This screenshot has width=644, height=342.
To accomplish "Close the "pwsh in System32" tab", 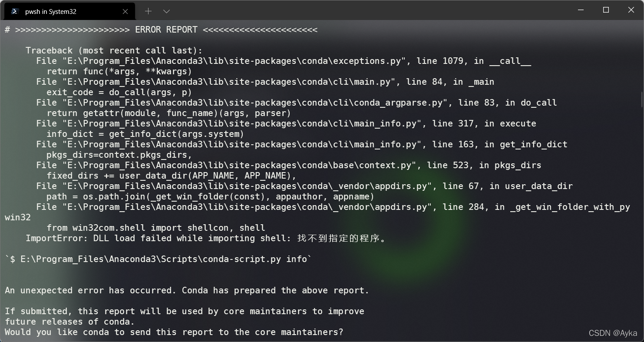I will 125,11.
